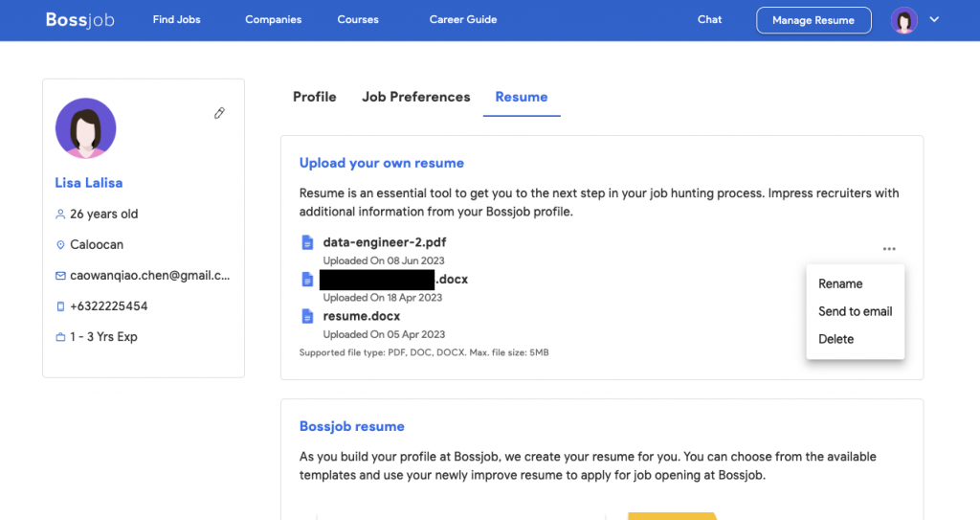Switch to the Profile tab
This screenshot has width=980, height=520.
pyautogui.click(x=314, y=97)
